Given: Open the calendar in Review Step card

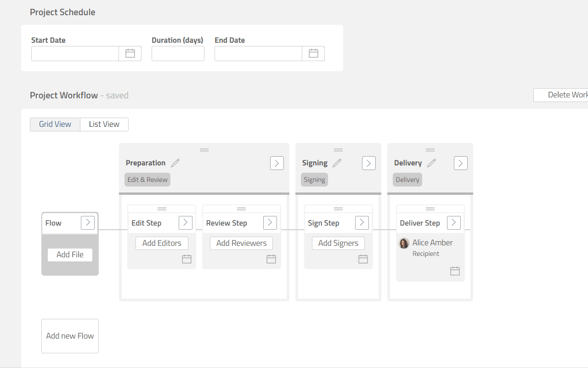Looking at the screenshot, I should click(x=271, y=259).
